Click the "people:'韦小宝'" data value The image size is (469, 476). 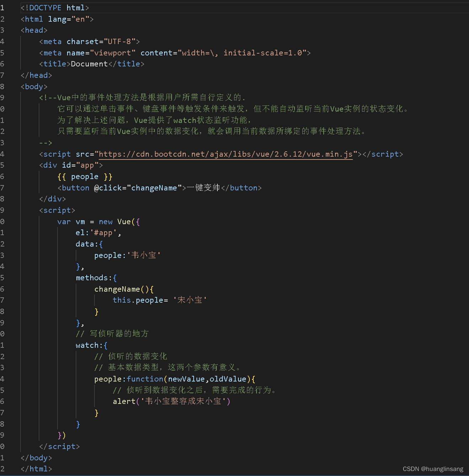(128, 255)
